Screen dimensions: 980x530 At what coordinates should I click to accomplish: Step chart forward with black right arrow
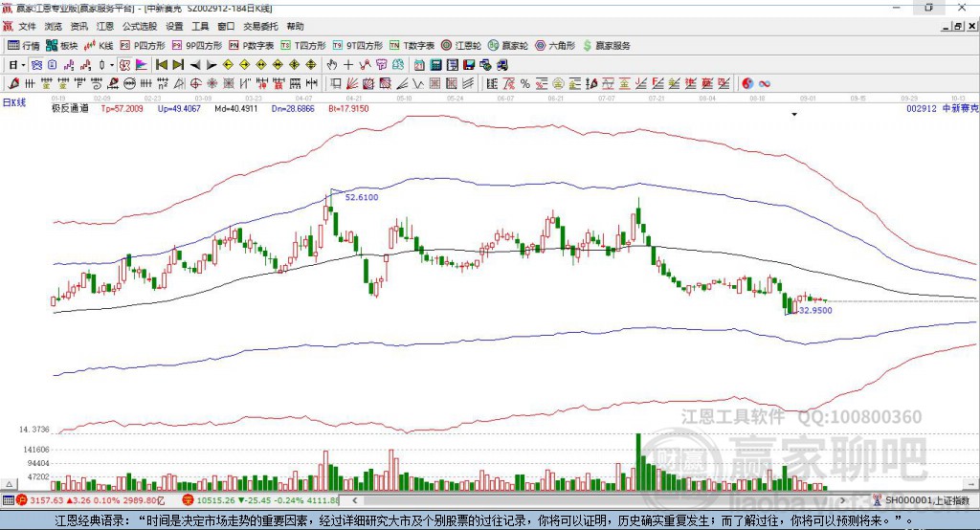pos(212,65)
